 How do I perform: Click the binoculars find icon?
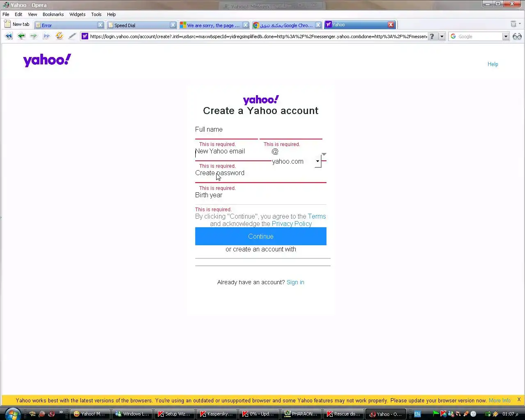tap(517, 37)
